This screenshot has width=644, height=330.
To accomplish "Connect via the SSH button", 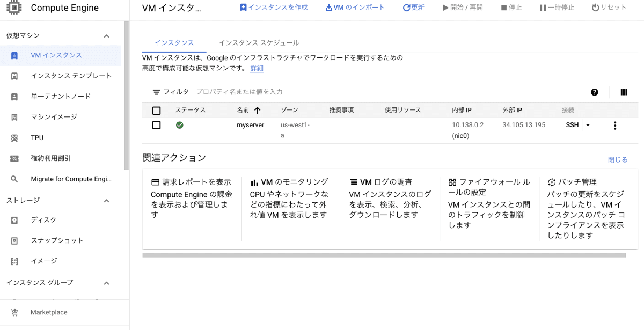I will pos(572,125).
